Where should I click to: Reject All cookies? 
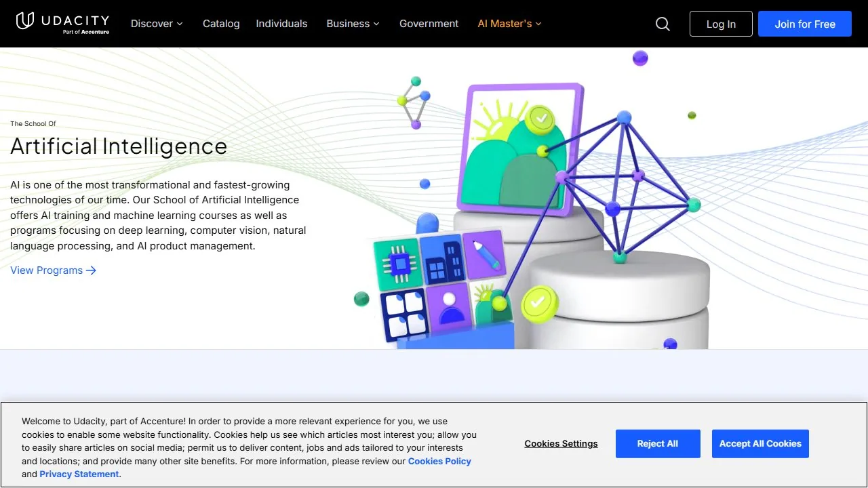657,443
